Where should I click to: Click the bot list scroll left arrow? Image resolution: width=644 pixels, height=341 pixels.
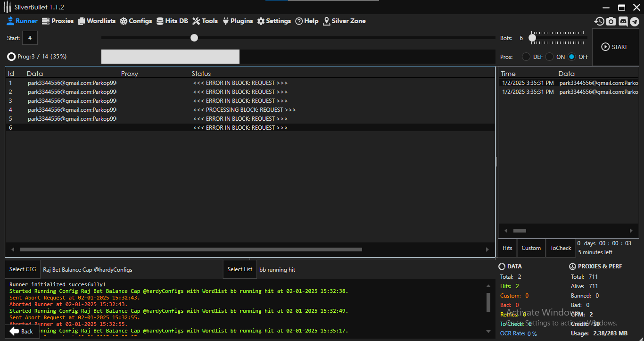click(x=13, y=250)
